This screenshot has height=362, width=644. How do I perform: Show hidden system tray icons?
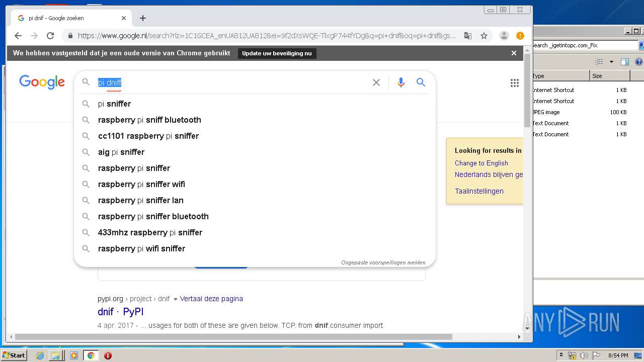click(x=561, y=355)
